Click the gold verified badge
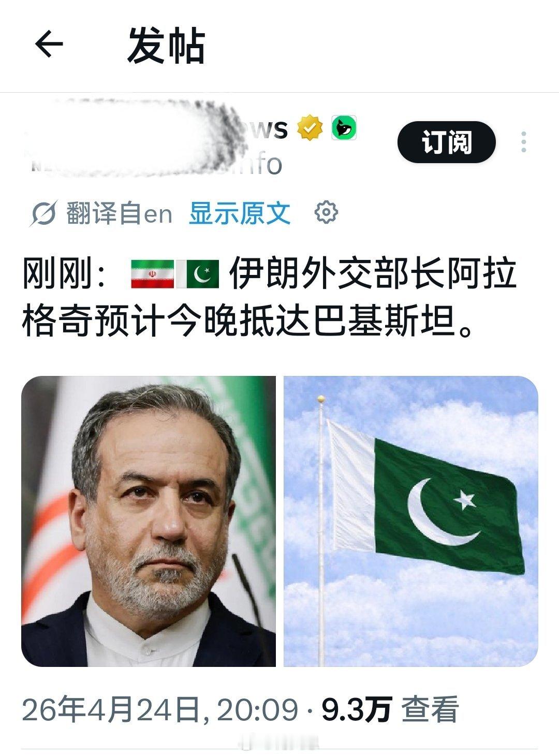The width and height of the screenshot is (559, 756). coord(310,128)
